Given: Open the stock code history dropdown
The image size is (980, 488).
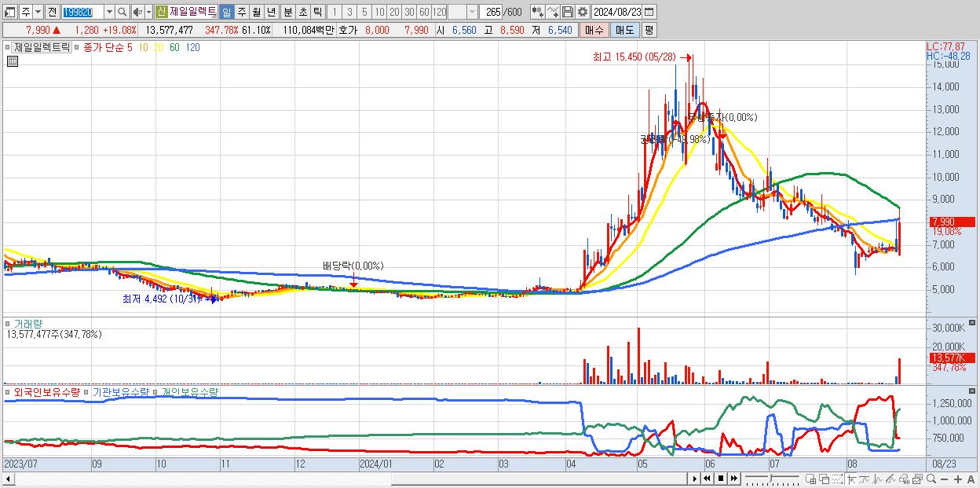Looking at the screenshot, I should click(109, 12).
